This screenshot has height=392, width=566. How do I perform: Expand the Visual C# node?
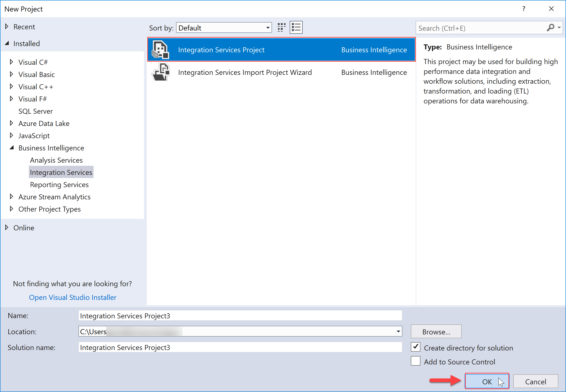[11, 62]
